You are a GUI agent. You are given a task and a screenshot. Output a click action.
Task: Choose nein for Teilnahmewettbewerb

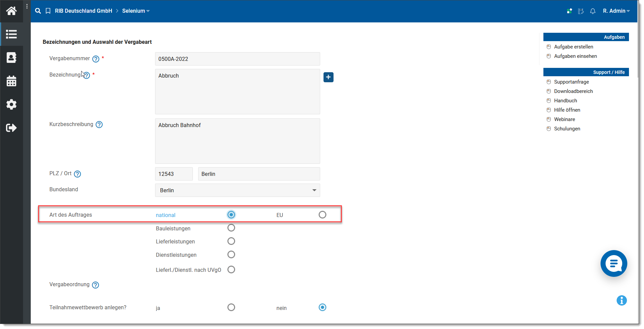[323, 307]
